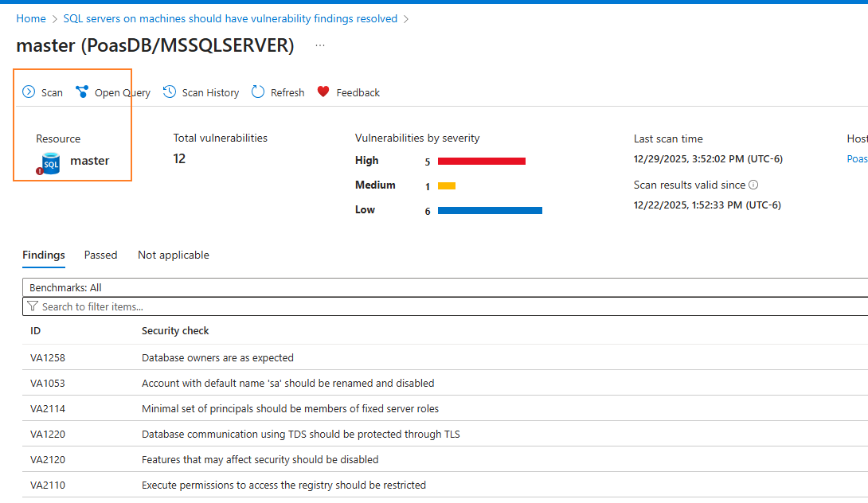Click the Refresh toolbar label

[287, 93]
